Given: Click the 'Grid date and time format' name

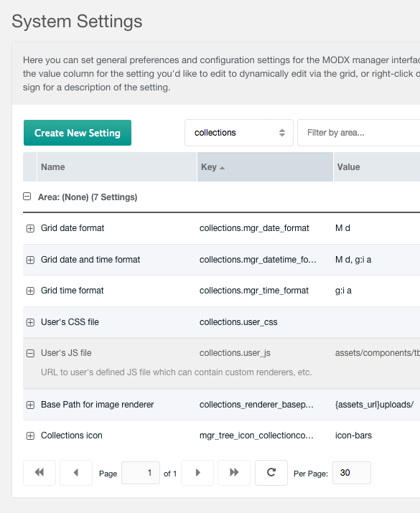Looking at the screenshot, I should [90, 260].
